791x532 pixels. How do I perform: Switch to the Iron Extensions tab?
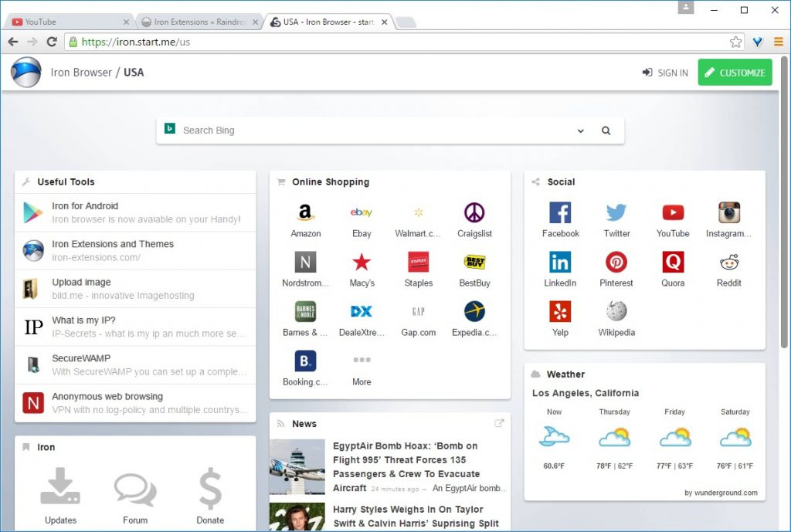click(x=199, y=22)
